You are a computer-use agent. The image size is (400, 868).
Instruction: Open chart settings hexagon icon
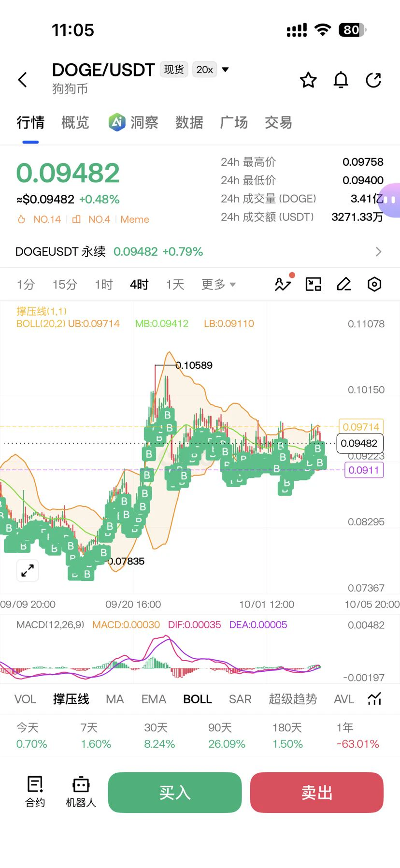[374, 284]
